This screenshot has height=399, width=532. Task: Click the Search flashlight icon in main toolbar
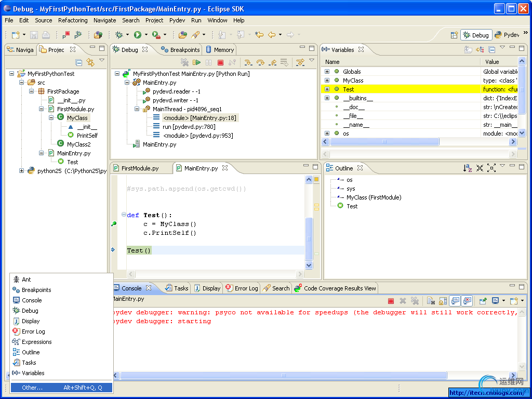[x=195, y=35]
